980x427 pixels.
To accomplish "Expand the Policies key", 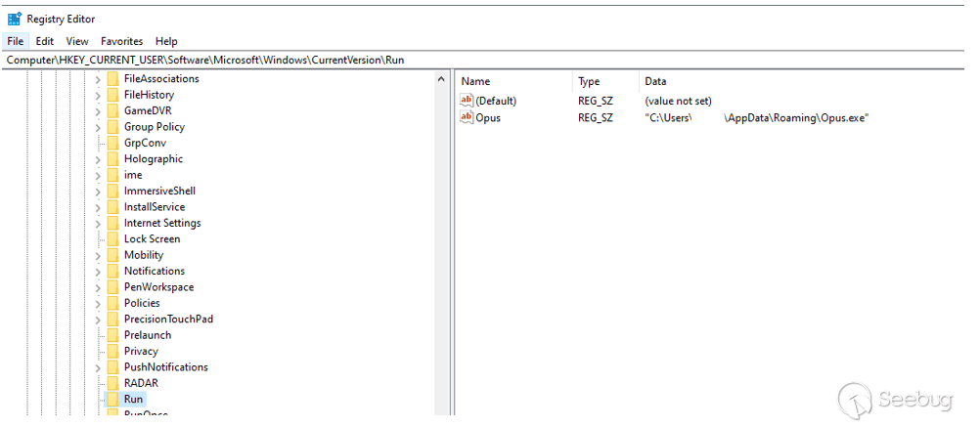I will (98, 303).
